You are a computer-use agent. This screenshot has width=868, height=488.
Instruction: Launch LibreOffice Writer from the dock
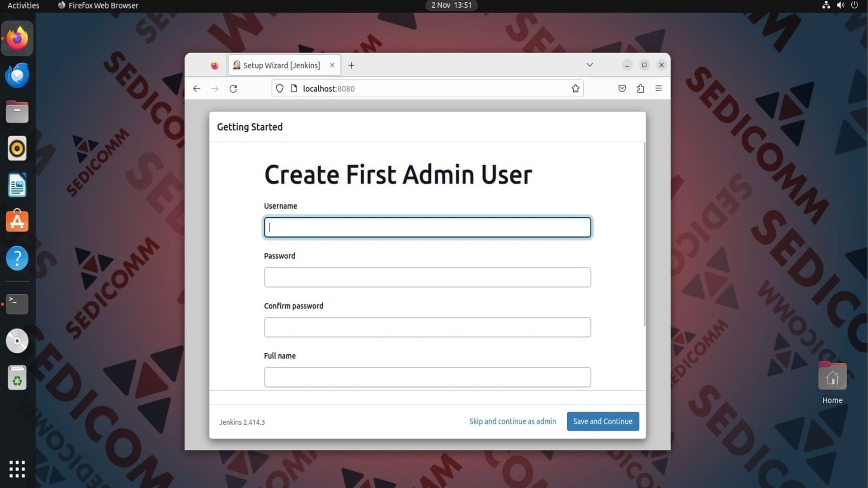coord(17,185)
